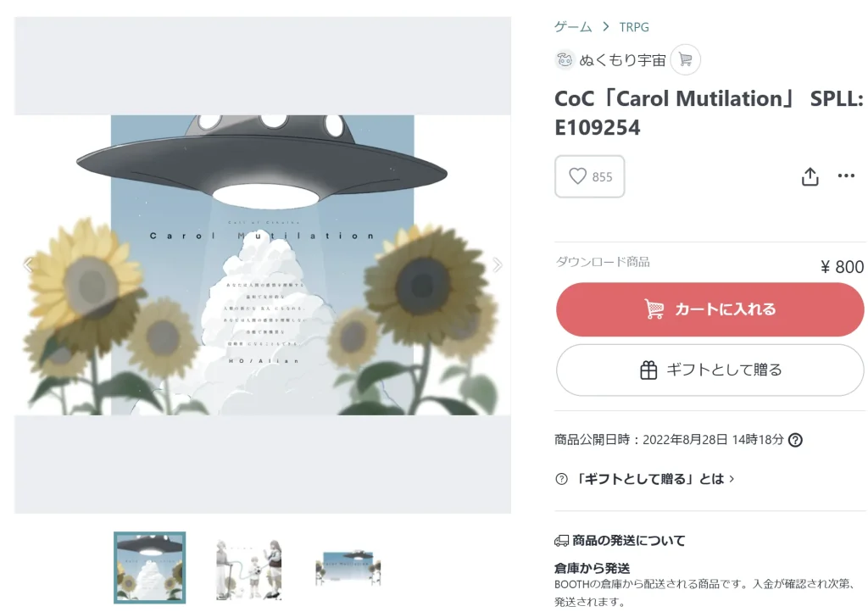Show the previous product image arrow
Screen dimensions: 868x612
click(28, 265)
